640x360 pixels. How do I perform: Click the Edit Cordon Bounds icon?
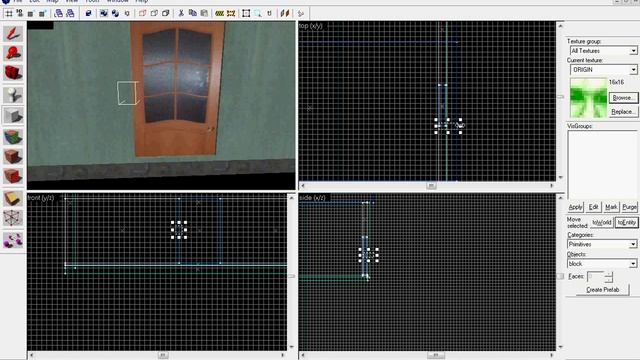coord(231,13)
